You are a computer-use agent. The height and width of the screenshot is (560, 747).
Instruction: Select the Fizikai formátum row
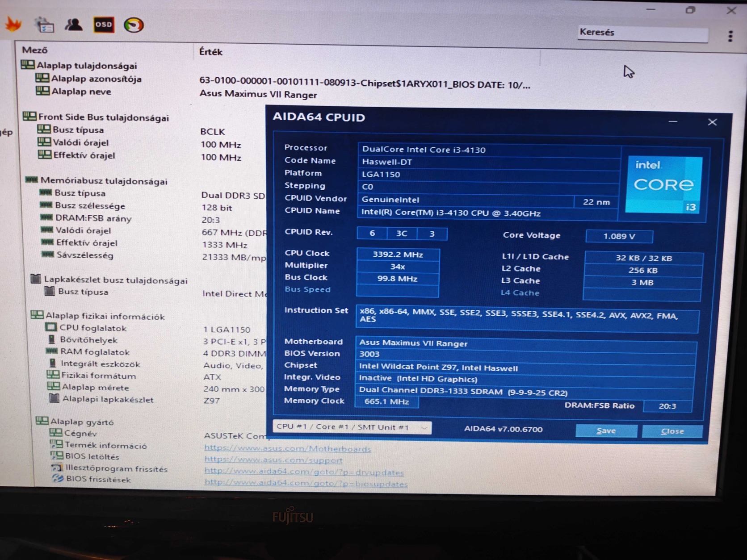point(92,376)
